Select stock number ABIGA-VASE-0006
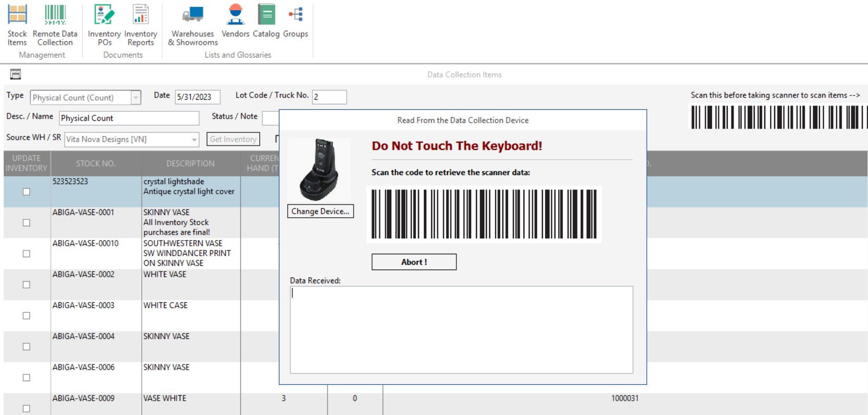868x415 pixels. point(83,368)
